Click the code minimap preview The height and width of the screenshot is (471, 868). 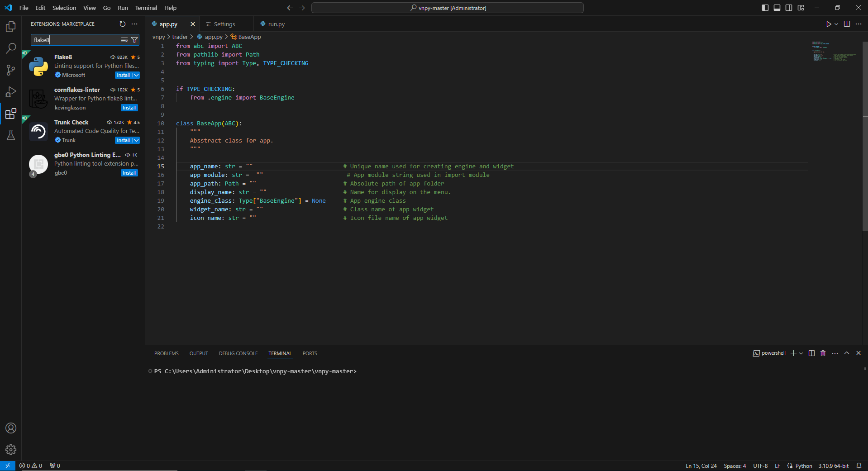[835, 51]
